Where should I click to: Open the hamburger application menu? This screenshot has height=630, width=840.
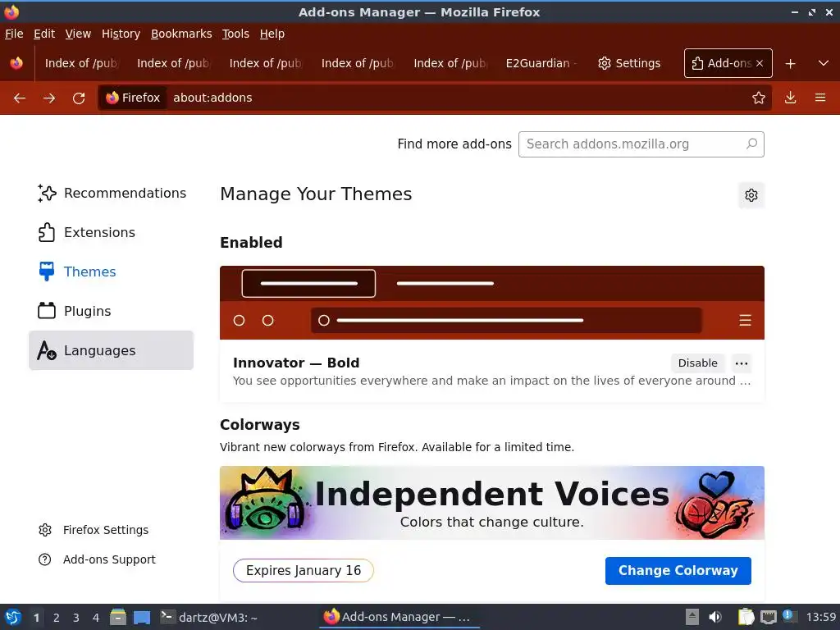820,98
